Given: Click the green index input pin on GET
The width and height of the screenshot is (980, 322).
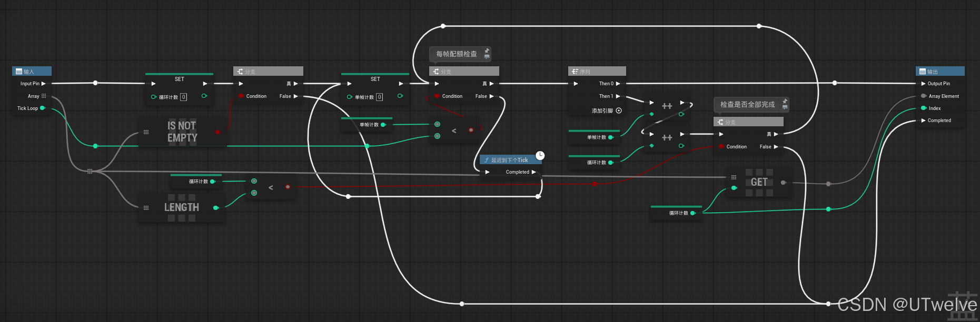Looking at the screenshot, I should pos(734,188).
